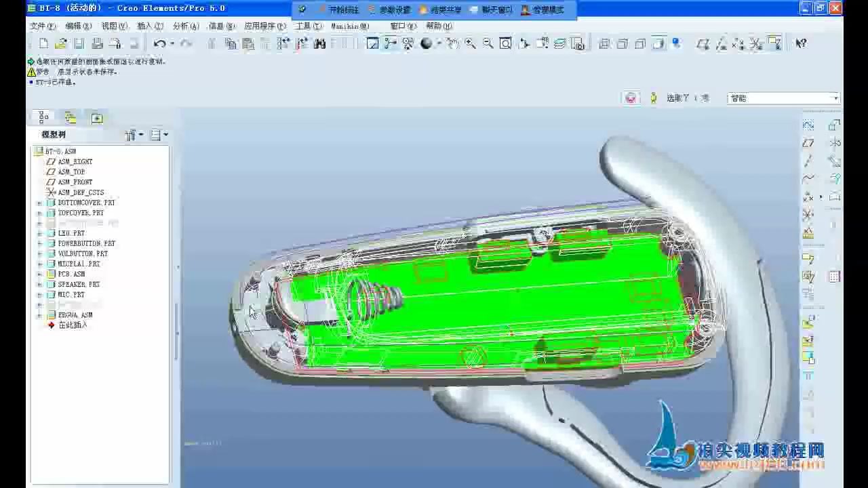
Task: Open a file with the folder icon
Action: [x=61, y=43]
